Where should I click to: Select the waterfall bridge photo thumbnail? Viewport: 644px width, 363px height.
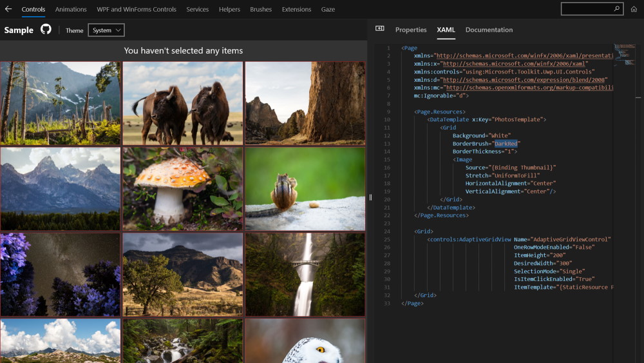point(305,275)
